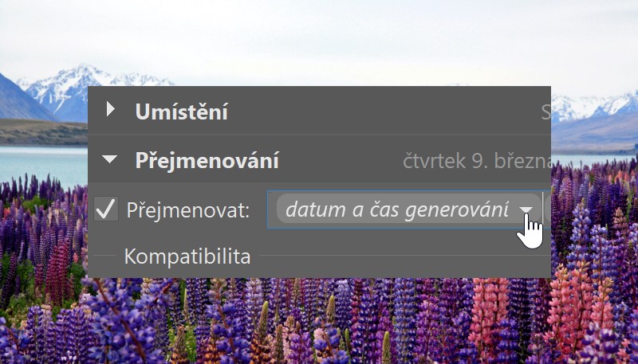
Task: Click the čtvrtek 9. března preview text
Action: (477, 161)
